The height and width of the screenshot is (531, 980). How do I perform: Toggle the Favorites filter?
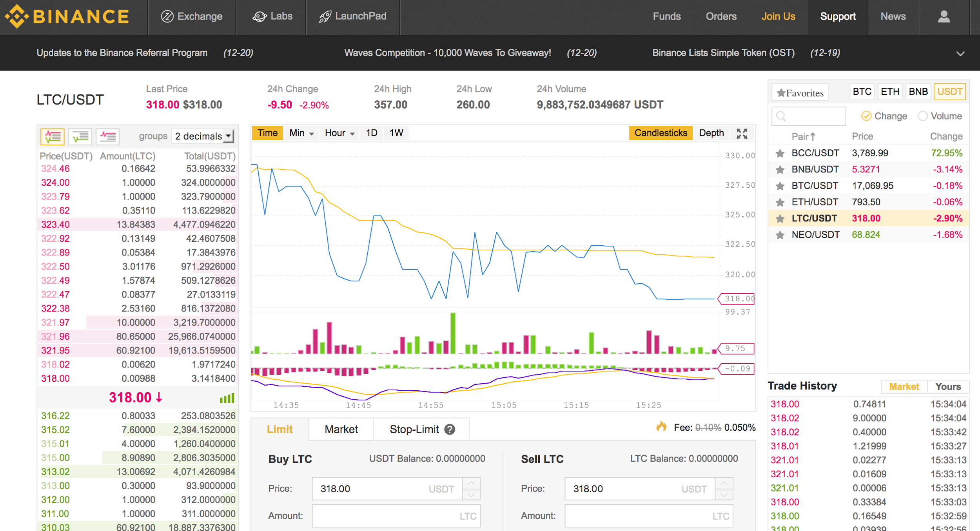click(x=800, y=93)
